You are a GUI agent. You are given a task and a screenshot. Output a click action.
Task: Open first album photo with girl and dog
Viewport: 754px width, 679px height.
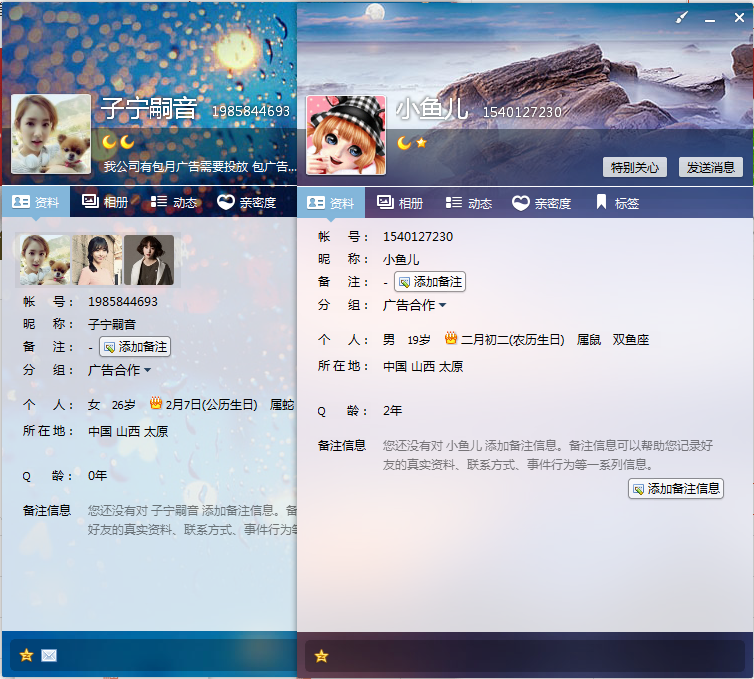coord(45,260)
